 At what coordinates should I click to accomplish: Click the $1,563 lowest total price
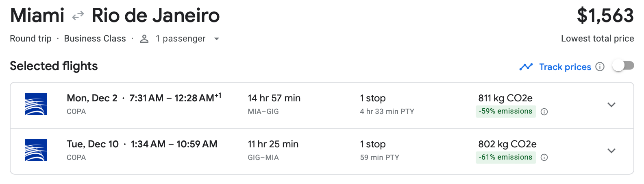click(x=605, y=16)
